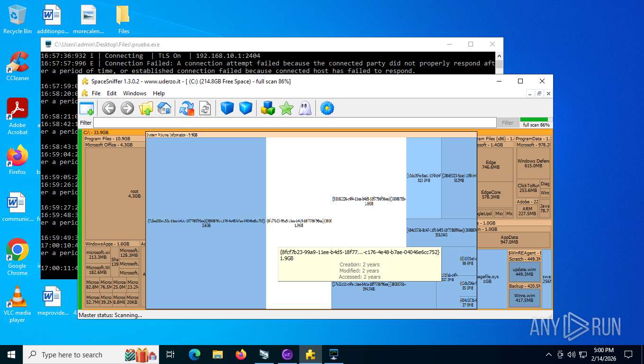Image resolution: width=644 pixels, height=364 pixels.
Task: Click the small puzzle icon beside the File menu
Action: [x=85, y=93]
